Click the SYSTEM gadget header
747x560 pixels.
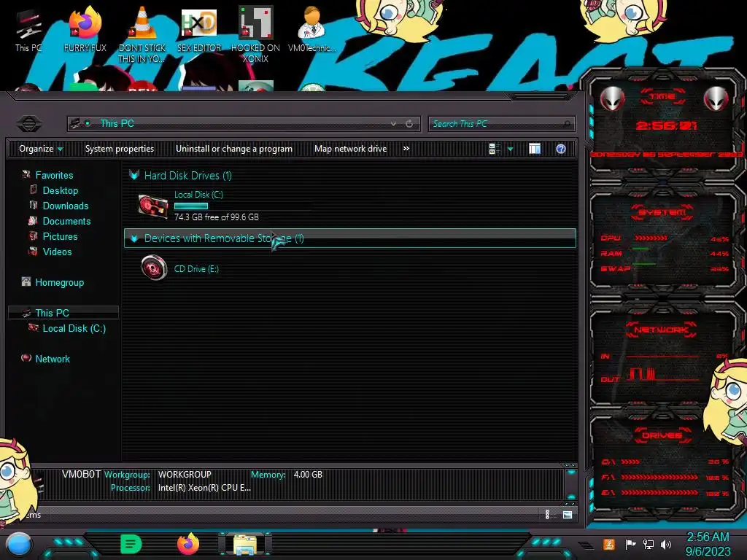662,212
